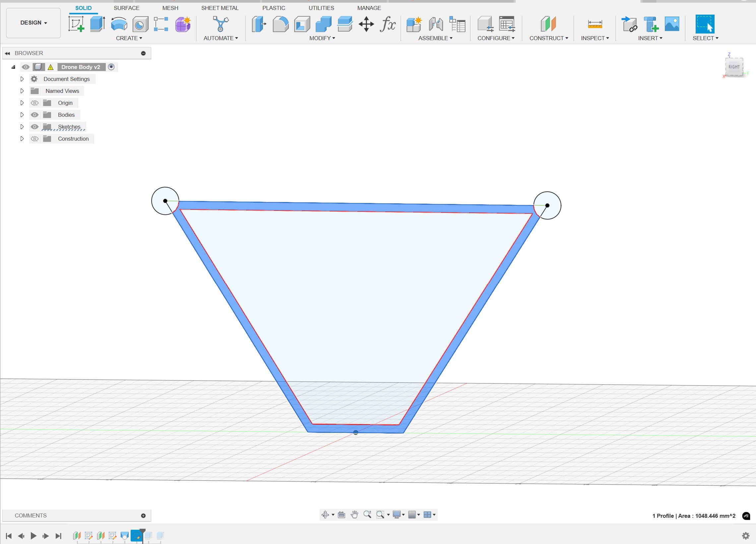Expand the Sketches tree item

21,126
